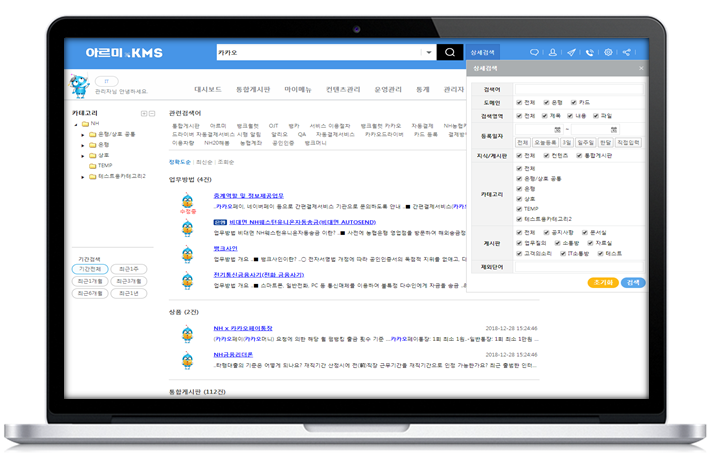710x463 pixels.
Task: Click the magnifier search button
Action: click(450, 52)
